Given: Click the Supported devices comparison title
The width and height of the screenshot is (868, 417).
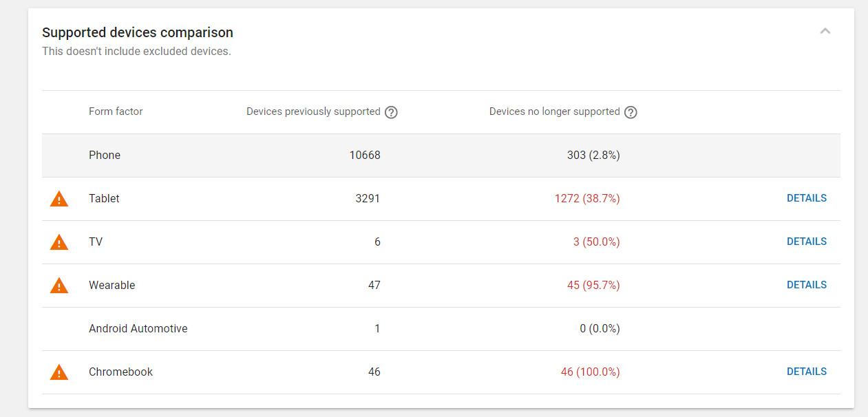Looking at the screenshot, I should (138, 32).
